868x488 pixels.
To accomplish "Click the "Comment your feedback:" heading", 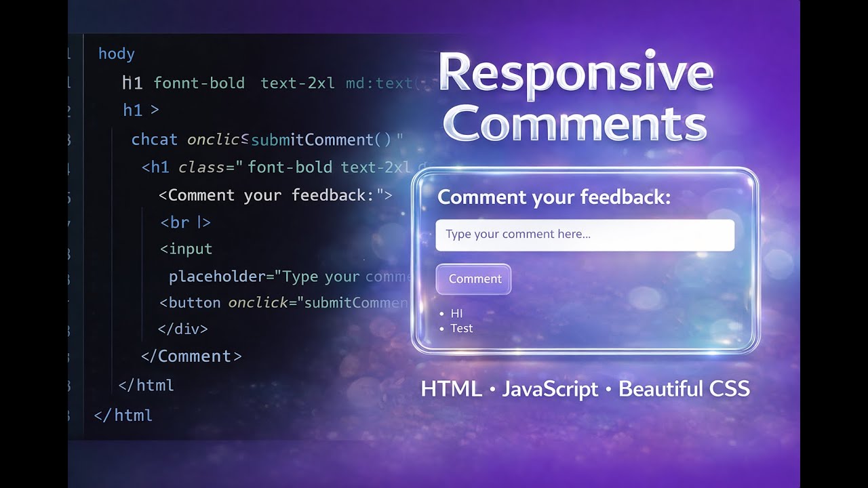I will pyautogui.click(x=554, y=198).
